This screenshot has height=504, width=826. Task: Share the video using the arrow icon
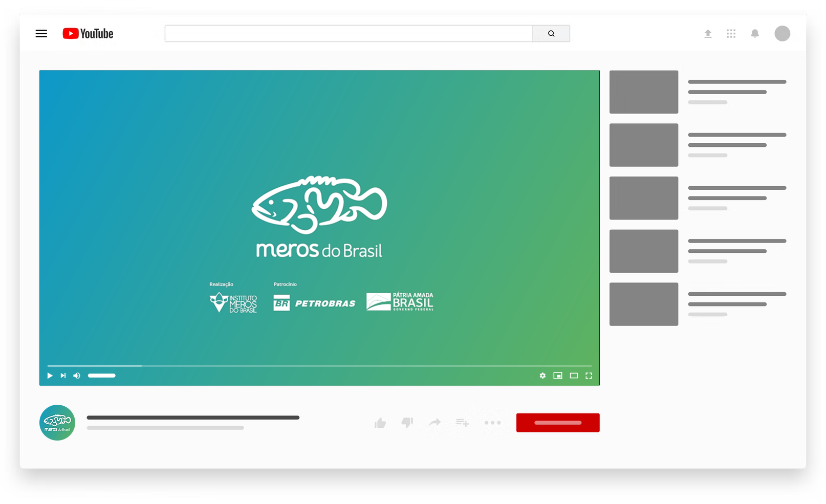click(x=435, y=423)
